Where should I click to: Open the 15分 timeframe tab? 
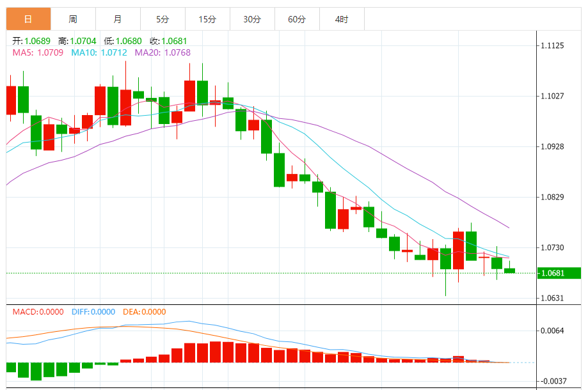tap(207, 19)
